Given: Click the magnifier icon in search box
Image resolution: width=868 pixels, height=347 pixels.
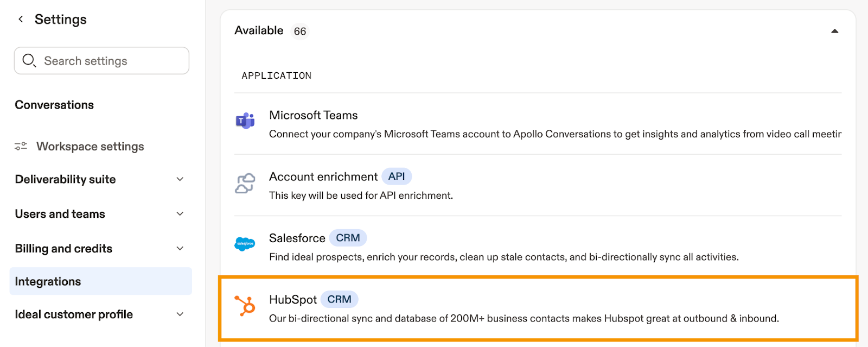Looking at the screenshot, I should point(29,60).
